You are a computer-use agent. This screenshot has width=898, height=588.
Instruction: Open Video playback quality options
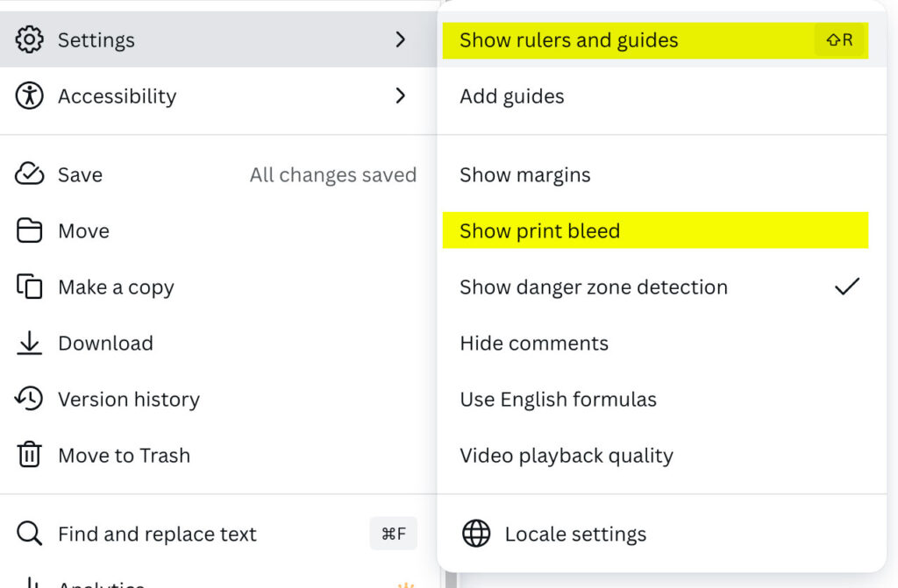(x=566, y=456)
